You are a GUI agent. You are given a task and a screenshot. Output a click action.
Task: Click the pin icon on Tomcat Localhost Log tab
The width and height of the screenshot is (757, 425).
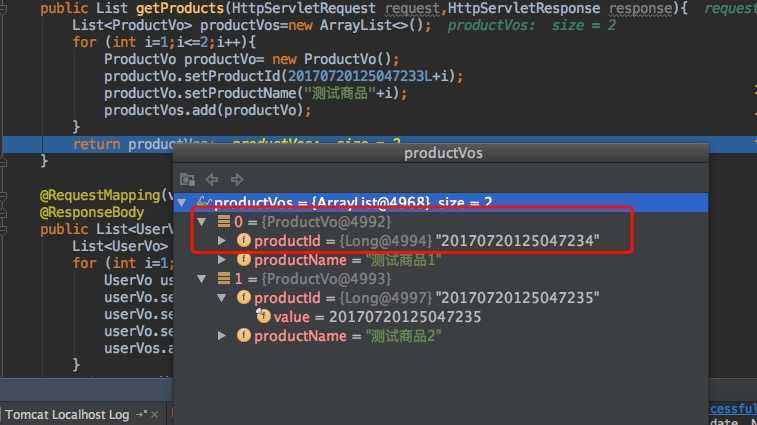coord(141,414)
